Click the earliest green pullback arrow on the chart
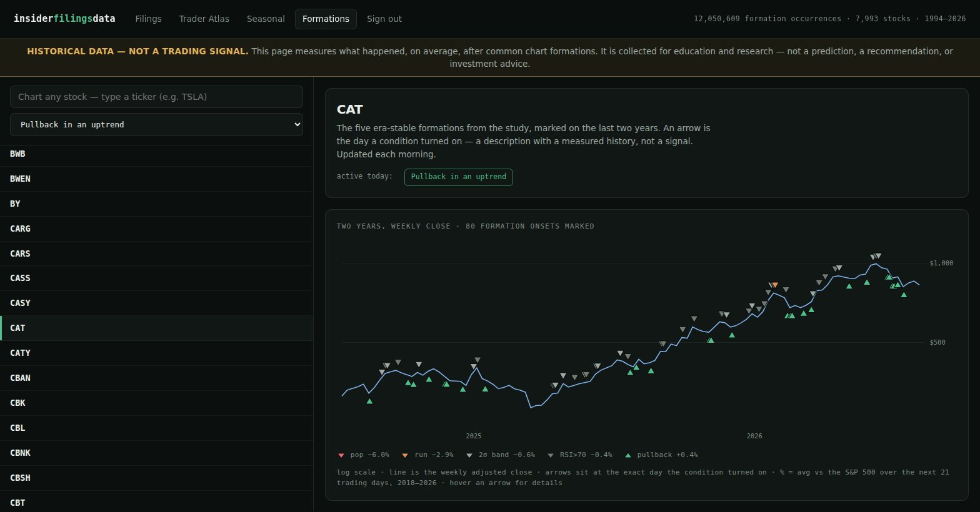The image size is (980, 512). (x=370, y=401)
